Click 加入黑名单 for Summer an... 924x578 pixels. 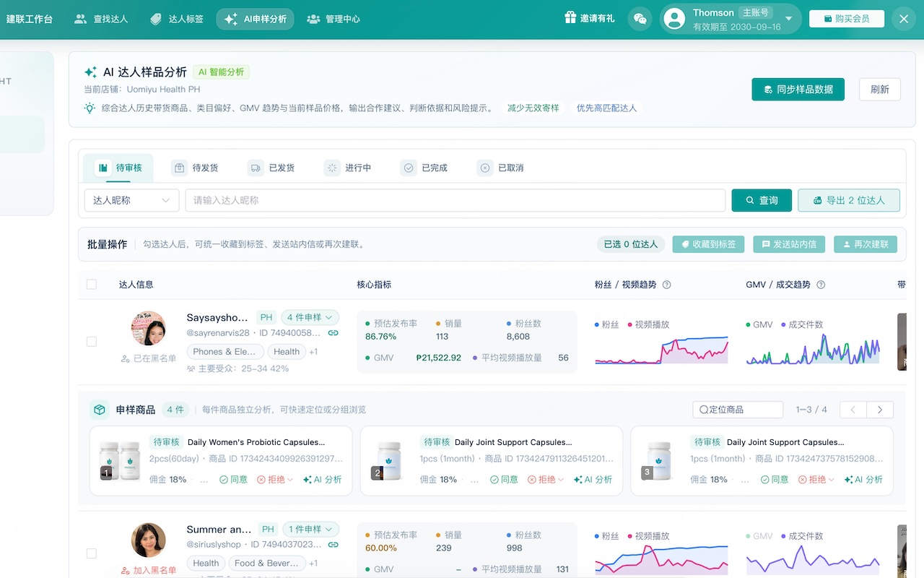click(x=149, y=570)
